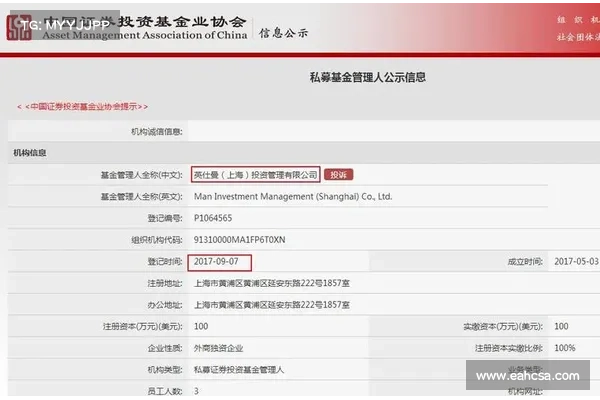
Task: Select the 注册地址 address value
Action: (272, 283)
